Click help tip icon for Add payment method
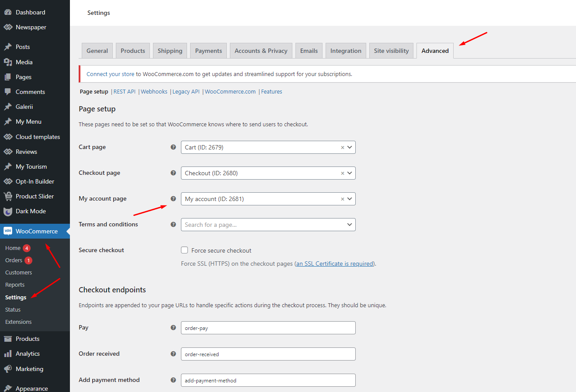Viewport: 576px width, 392px height. 173,380
